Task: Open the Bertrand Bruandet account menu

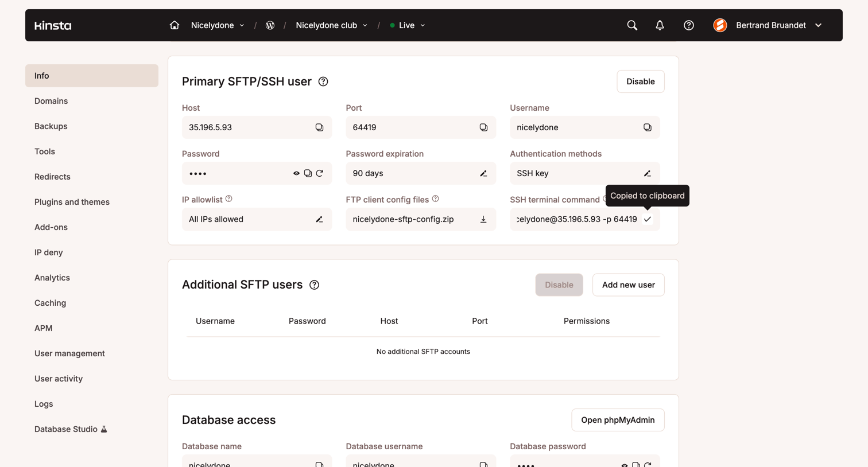Action: pos(768,25)
